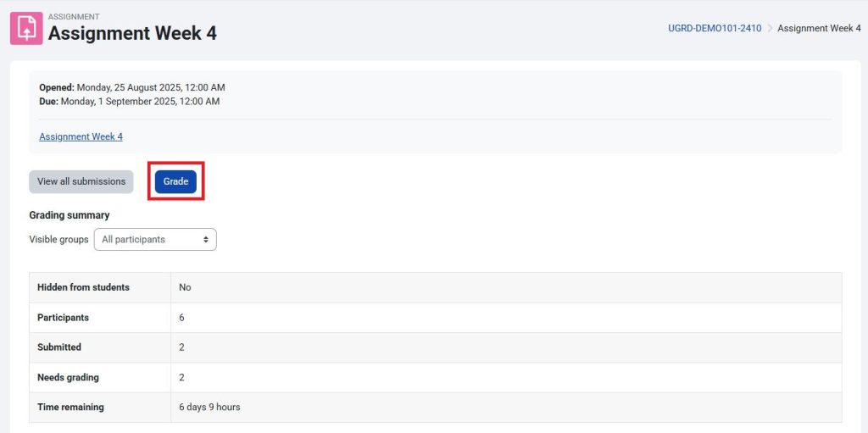The image size is (868, 433).
Task: Click the Grading summary heading
Action: coord(70,215)
